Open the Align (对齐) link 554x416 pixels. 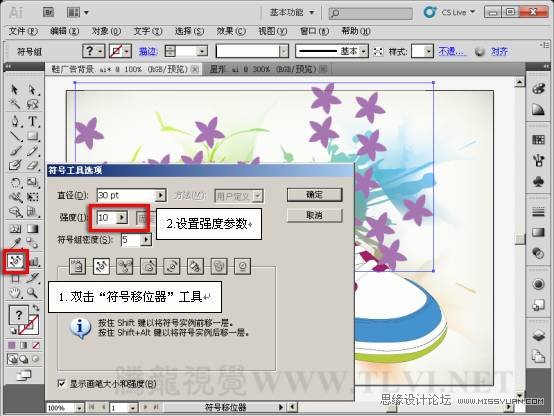coord(499,52)
